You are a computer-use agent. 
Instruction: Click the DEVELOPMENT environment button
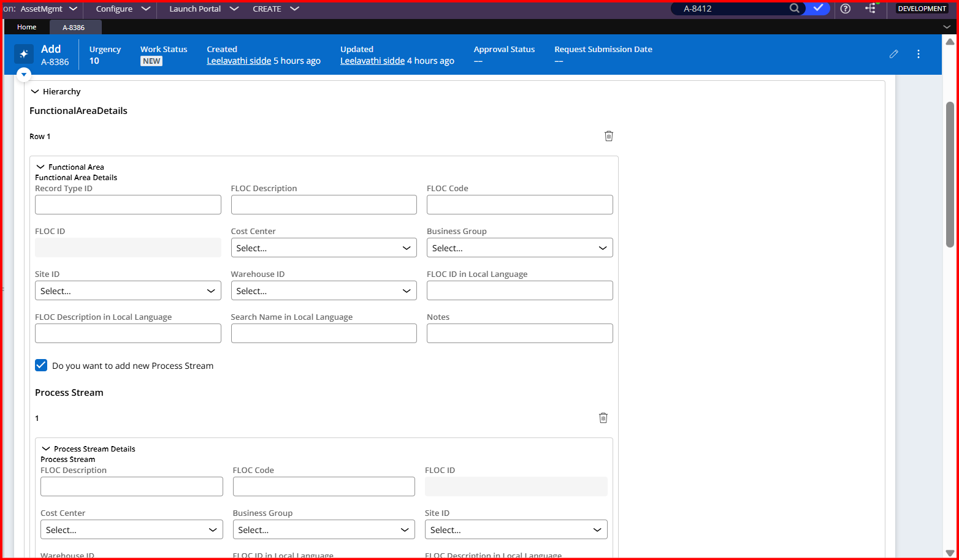click(x=922, y=9)
